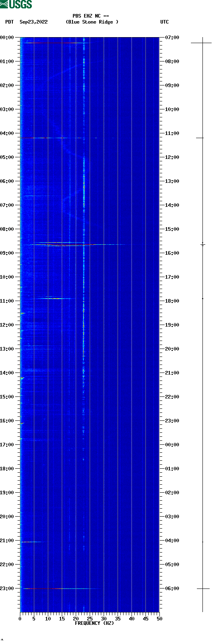Click the 10 Hz frequency tick label
The width and height of the screenshot is (220, 644).
click(48, 619)
